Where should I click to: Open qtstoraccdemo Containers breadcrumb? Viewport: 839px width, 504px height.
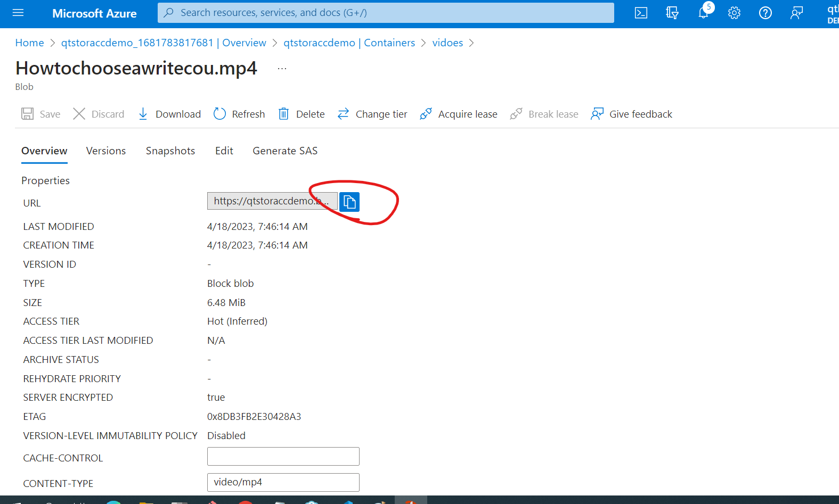pyautogui.click(x=349, y=43)
